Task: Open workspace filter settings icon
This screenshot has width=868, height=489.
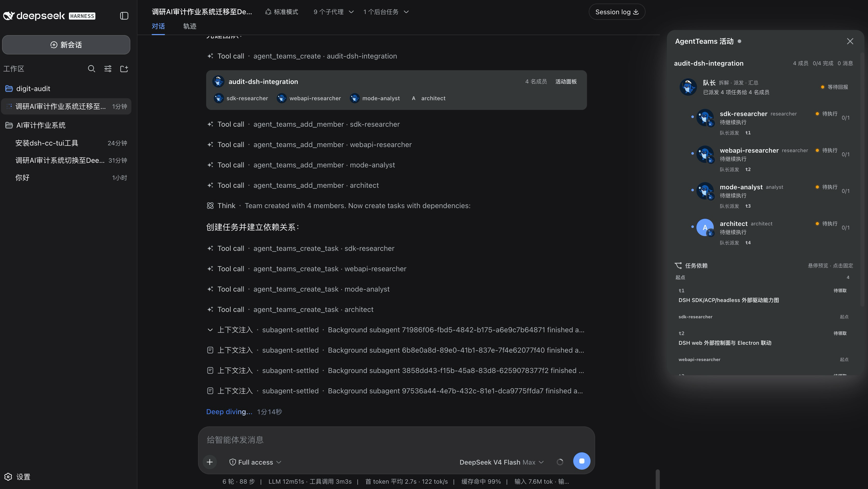Action: tap(108, 69)
